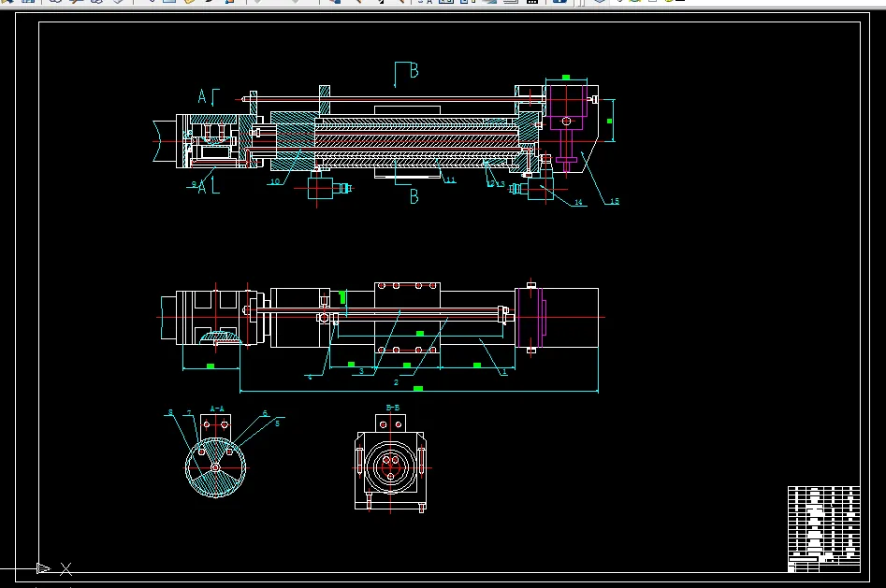886x588 pixels.
Task: Click the A-A section view title
Action: tap(217, 409)
